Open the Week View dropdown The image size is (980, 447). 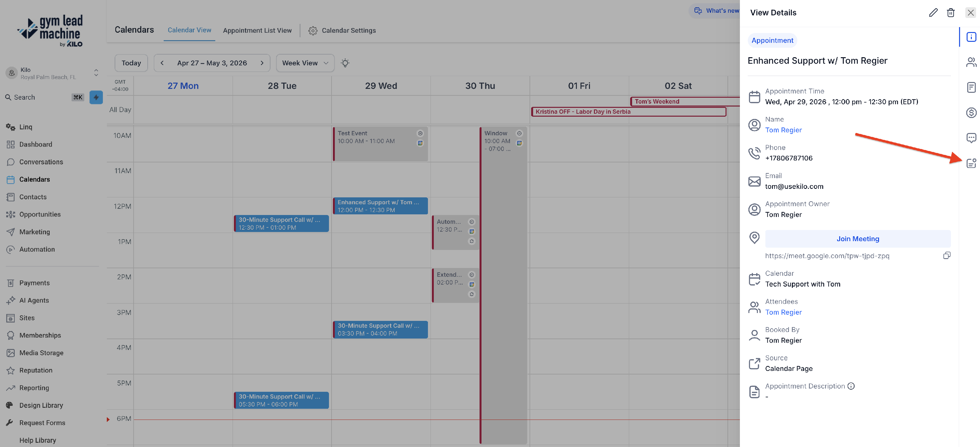click(305, 63)
